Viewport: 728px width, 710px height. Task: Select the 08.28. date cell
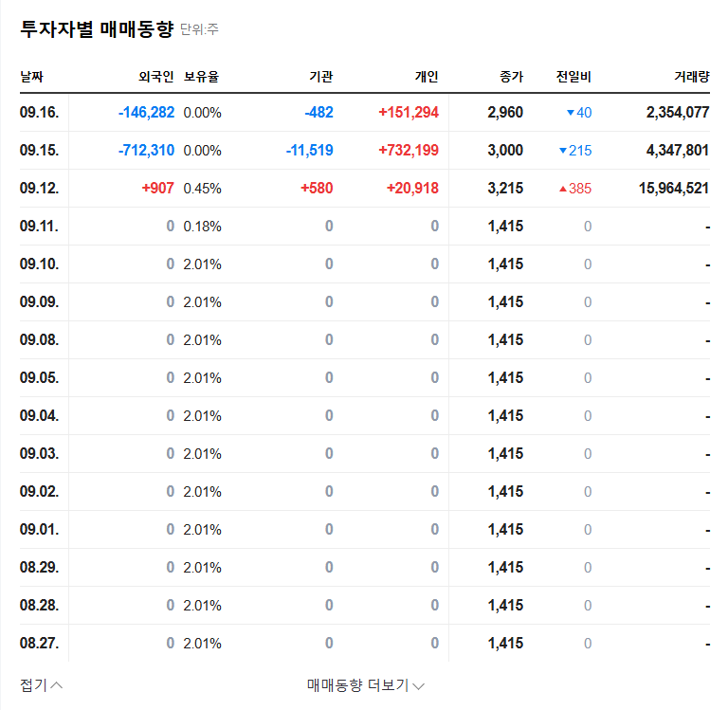[x=40, y=606]
